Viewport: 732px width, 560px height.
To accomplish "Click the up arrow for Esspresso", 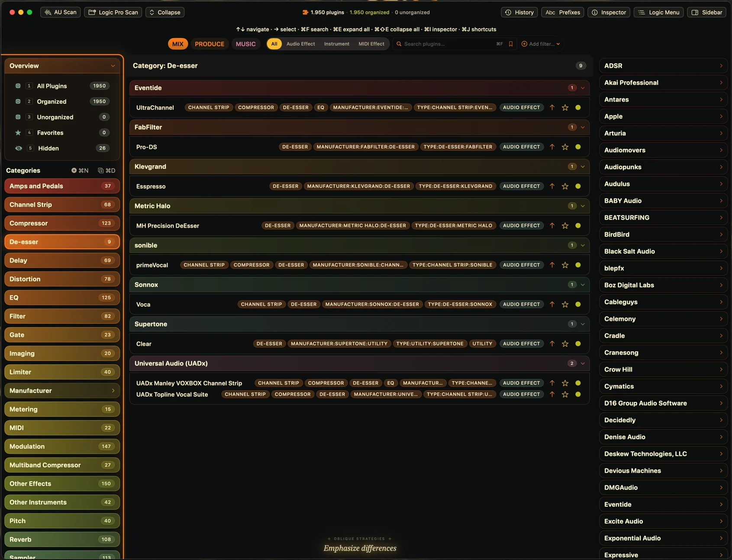I will tap(552, 186).
